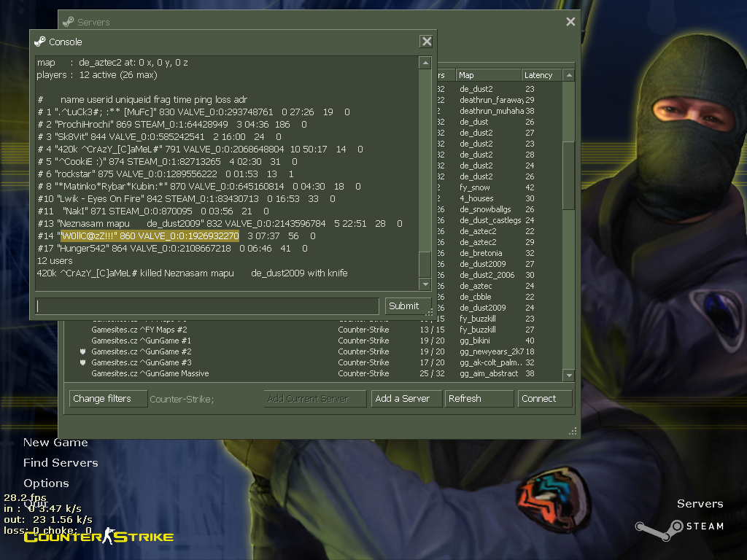This screenshot has width=747, height=560.
Task: Click Lwik - Eyes On Fire console line
Action: tap(186, 198)
